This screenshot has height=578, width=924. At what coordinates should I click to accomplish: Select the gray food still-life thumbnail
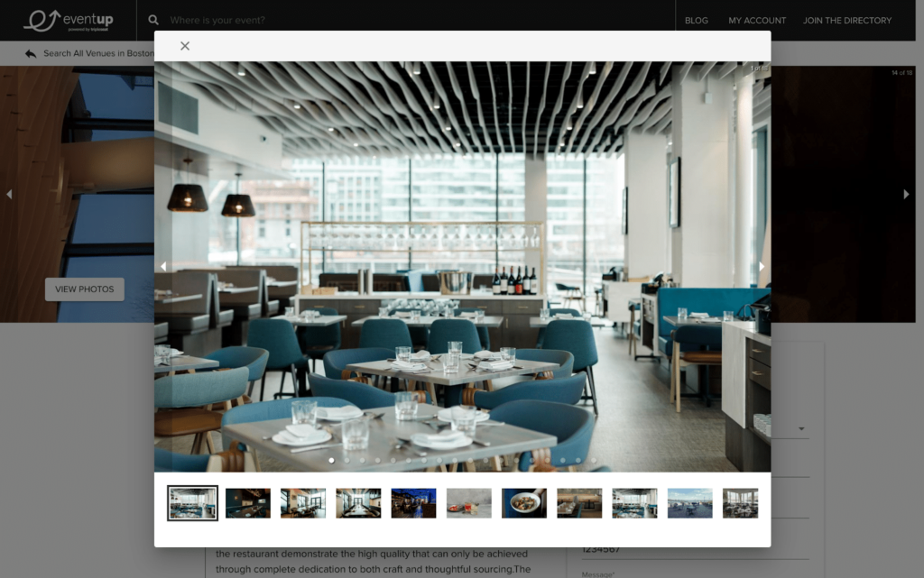[x=469, y=503]
